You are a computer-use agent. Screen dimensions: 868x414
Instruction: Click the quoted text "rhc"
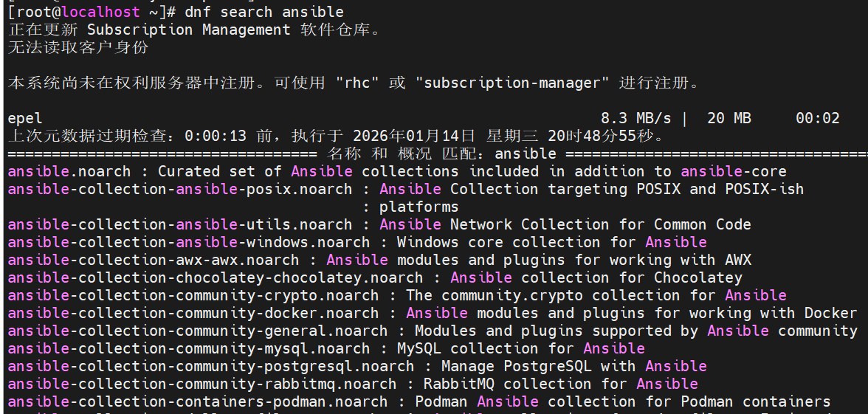[357, 83]
